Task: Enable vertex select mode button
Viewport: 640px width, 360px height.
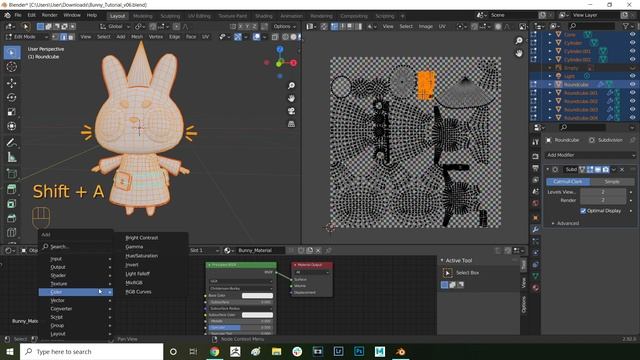Action: coord(56,37)
